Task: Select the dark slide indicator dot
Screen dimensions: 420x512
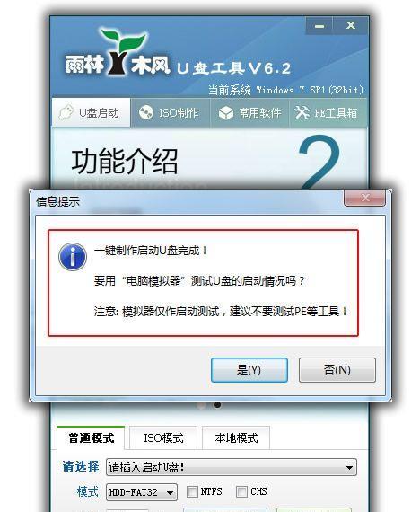Action: point(217,405)
